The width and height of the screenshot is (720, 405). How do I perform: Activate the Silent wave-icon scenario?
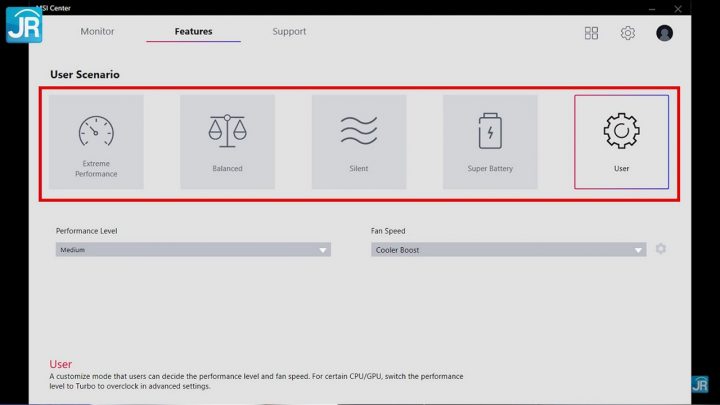pyautogui.click(x=358, y=142)
